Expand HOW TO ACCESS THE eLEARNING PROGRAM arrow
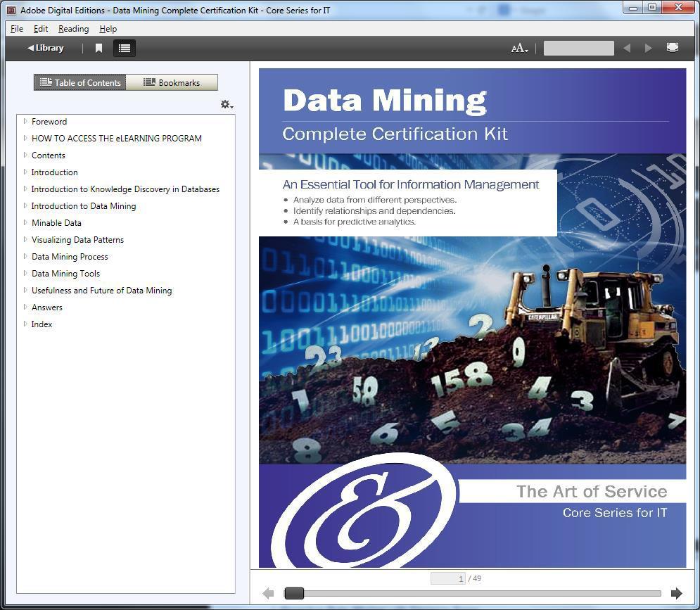This screenshot has height=610, width=700. (x=25, y=138)
